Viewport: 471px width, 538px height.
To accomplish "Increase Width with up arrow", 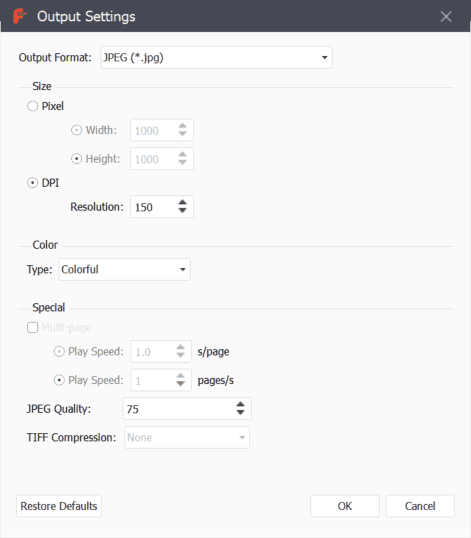I will [182, 126].
